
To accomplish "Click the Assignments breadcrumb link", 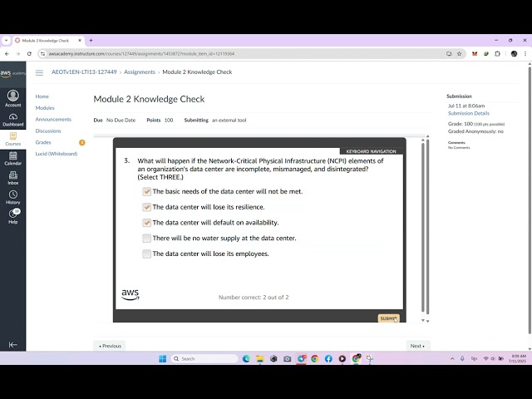I will point(140,72).
